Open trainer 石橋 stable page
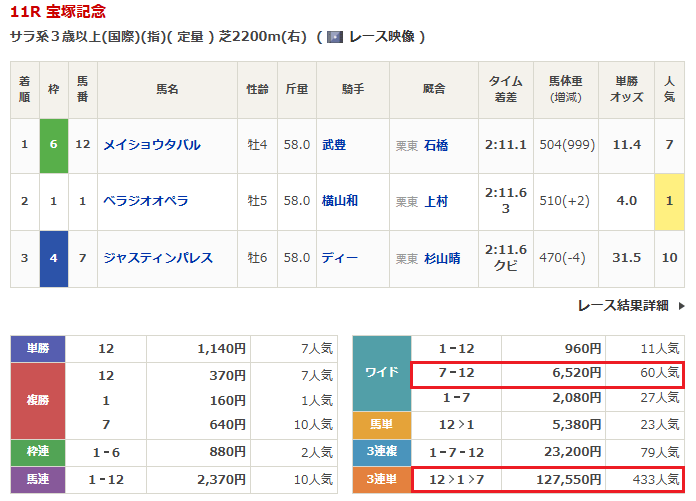Image resolution: width=696 pixels, height=501 pixels. (x=436, y=145)
